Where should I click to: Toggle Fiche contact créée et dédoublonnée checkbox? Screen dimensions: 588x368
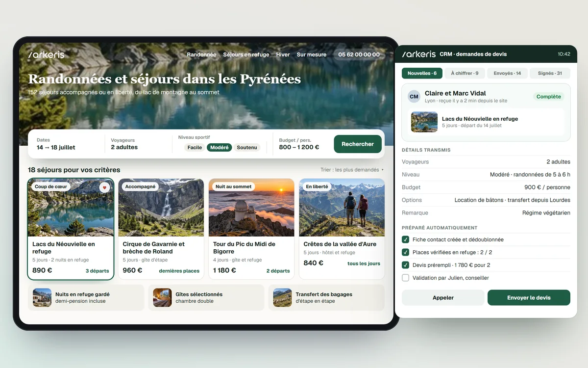(x=405, y=239)
